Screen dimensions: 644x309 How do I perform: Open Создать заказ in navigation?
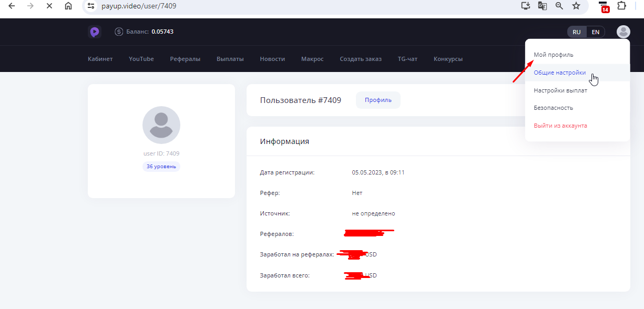pos(361,59)
